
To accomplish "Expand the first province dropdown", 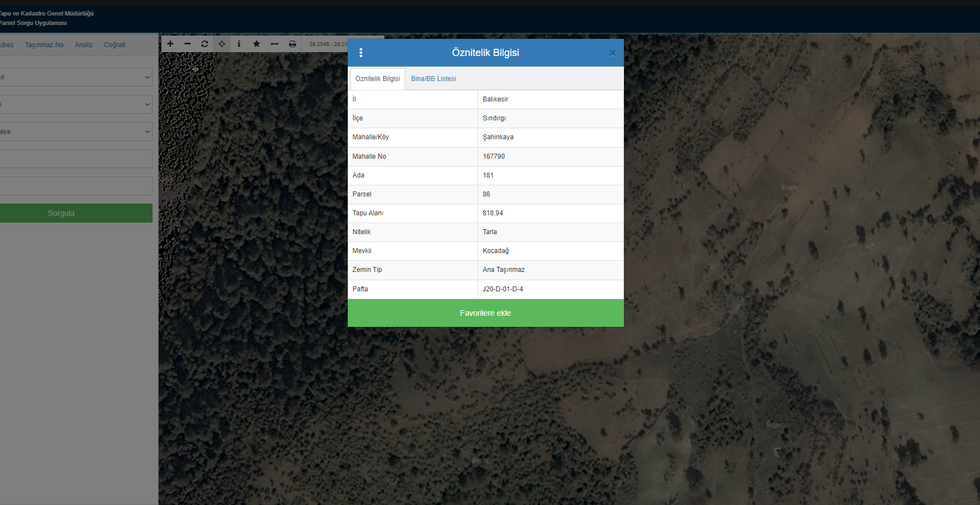I will point(76,77).
